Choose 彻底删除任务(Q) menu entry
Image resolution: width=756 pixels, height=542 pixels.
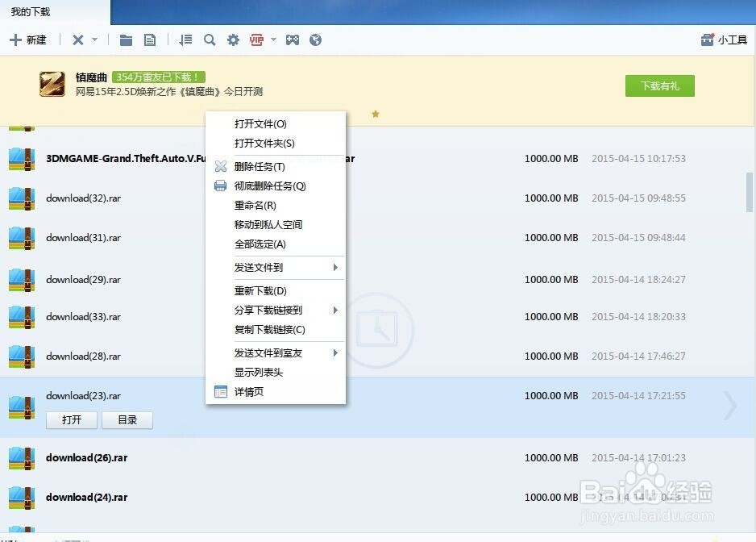click(x=276, y=186)
